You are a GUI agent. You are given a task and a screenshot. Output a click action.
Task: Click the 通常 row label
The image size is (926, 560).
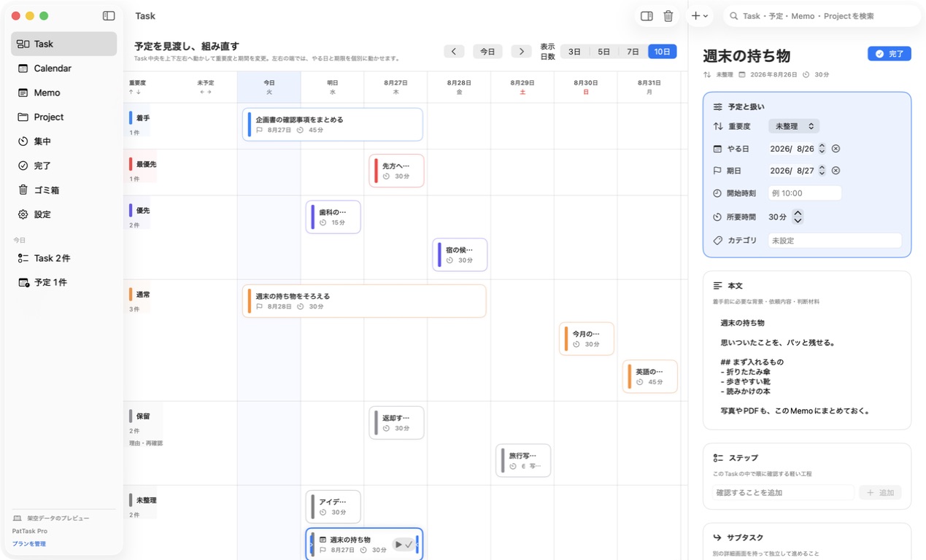click(143, 295)
